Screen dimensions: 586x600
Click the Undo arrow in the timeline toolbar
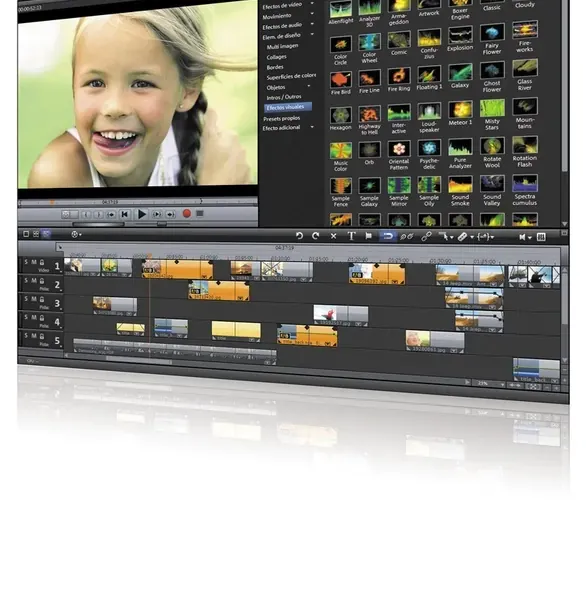pos(299,236)
